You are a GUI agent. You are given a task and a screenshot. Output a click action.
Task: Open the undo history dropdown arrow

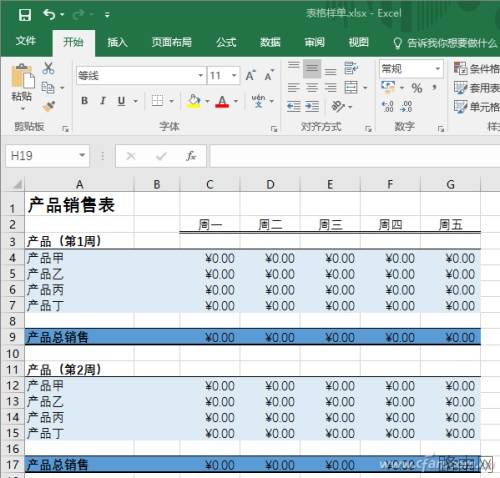[x=62, y=15]
